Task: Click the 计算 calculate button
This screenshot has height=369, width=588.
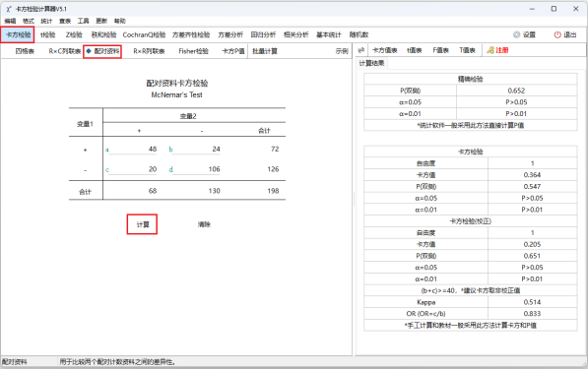Action: 142,224
